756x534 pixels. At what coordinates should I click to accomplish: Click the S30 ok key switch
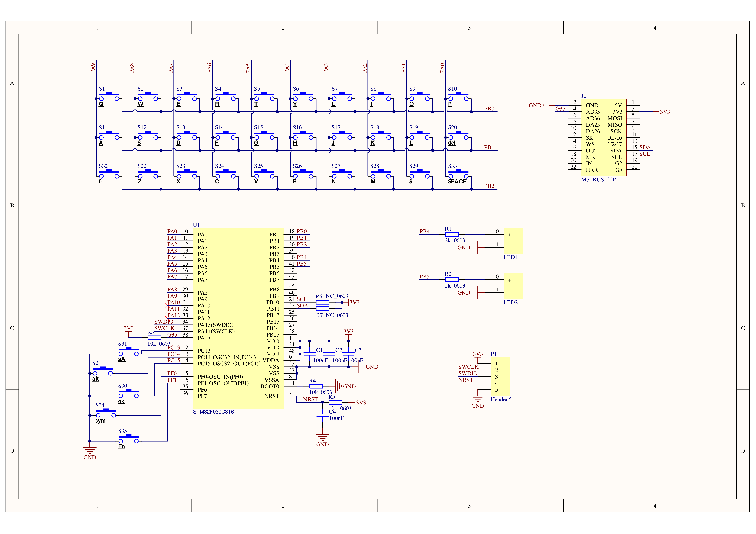(x=128, y=393)
